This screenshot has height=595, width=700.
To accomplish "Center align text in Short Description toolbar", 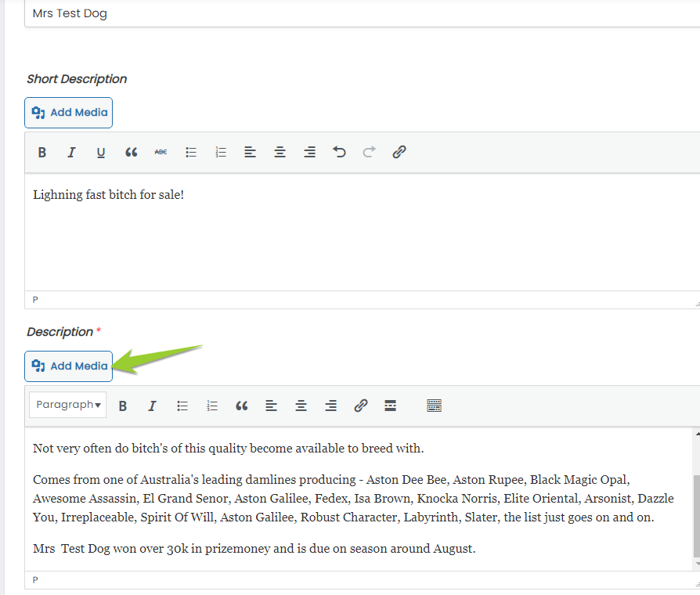I will [280, 153].
